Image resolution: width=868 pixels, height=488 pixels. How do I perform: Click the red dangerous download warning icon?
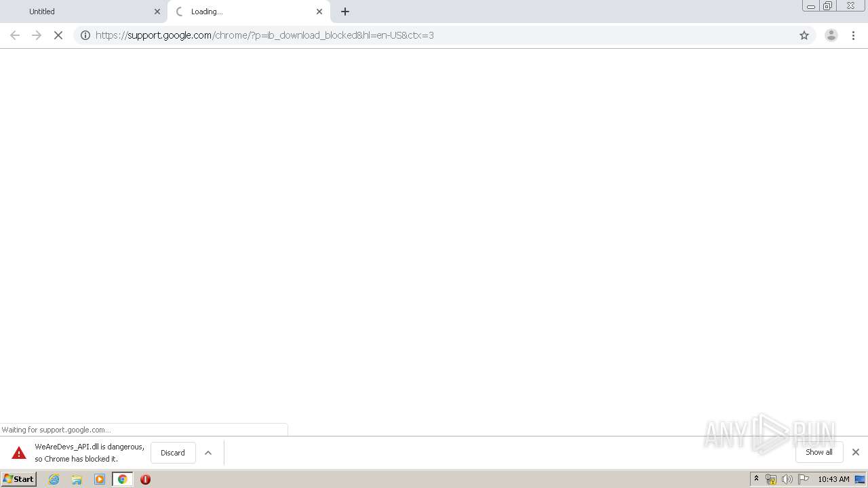pos(19,453)
